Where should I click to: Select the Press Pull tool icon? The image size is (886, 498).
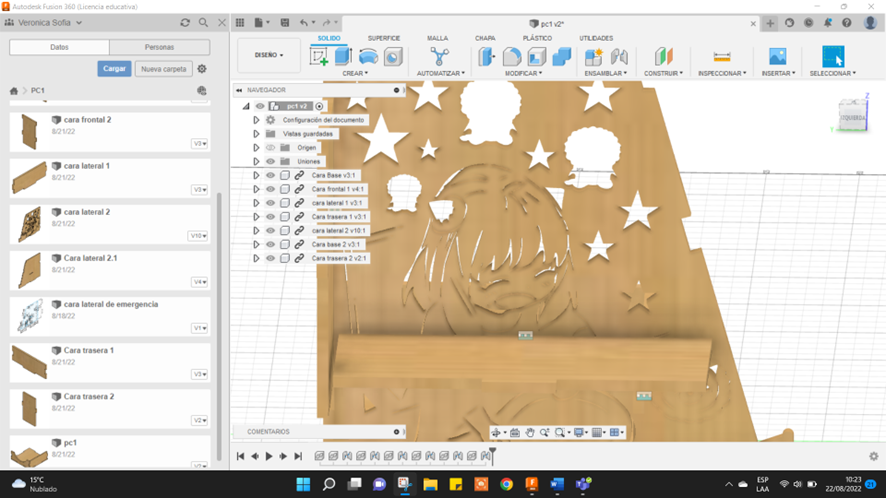pyautogui.click(x=487, y=57)
